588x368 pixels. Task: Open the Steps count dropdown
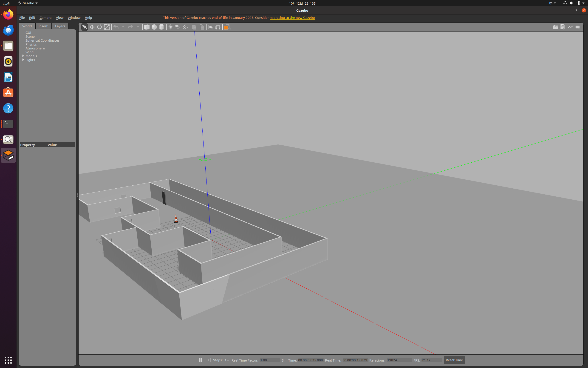(227, 360)
